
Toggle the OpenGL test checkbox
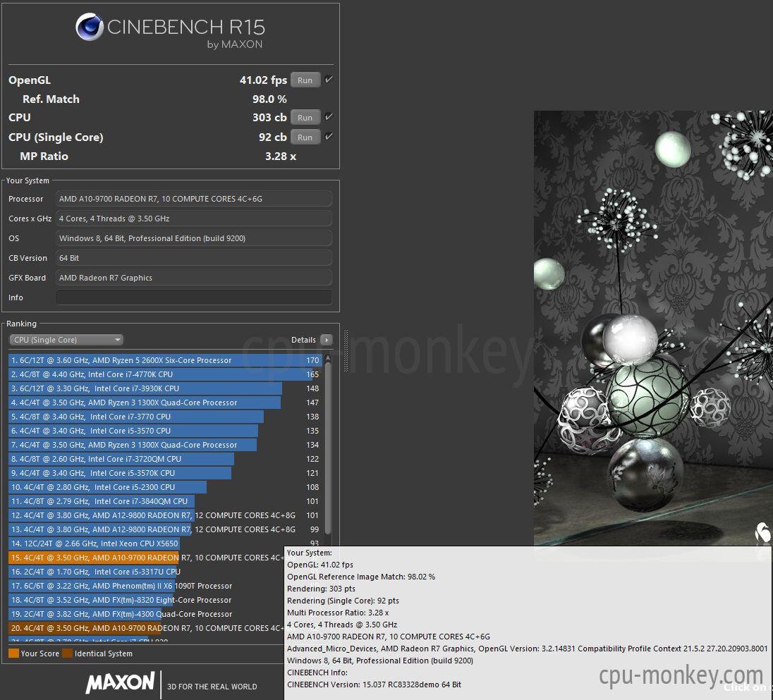point(329,80)
